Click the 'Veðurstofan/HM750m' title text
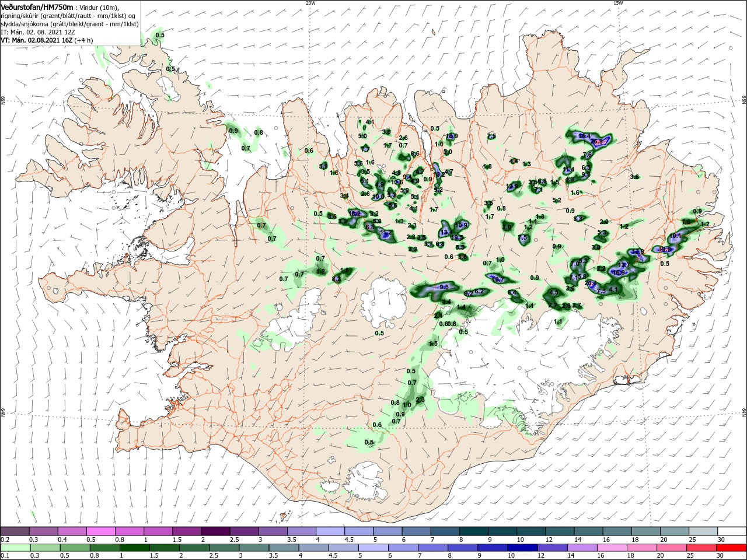747x560 pixels. point(37,6)
